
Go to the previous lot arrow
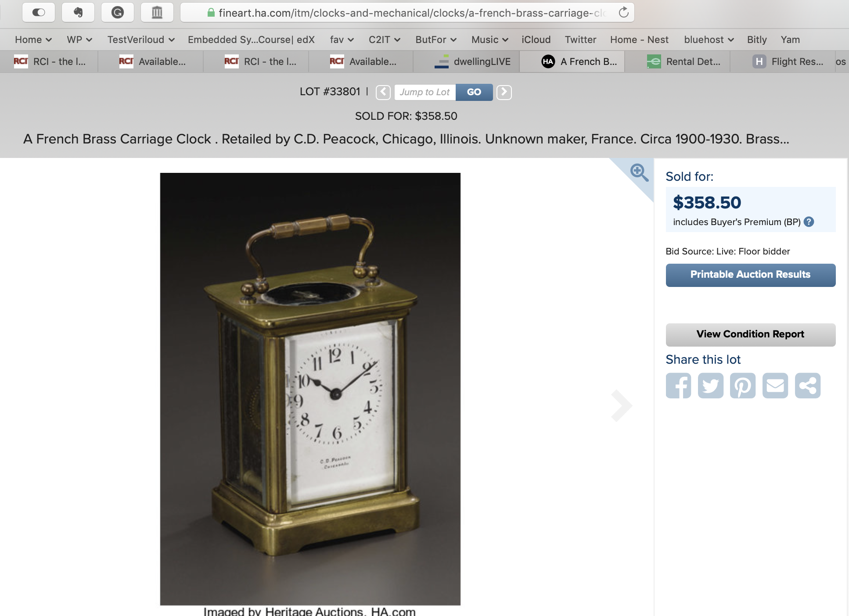[x=383, y=92]
